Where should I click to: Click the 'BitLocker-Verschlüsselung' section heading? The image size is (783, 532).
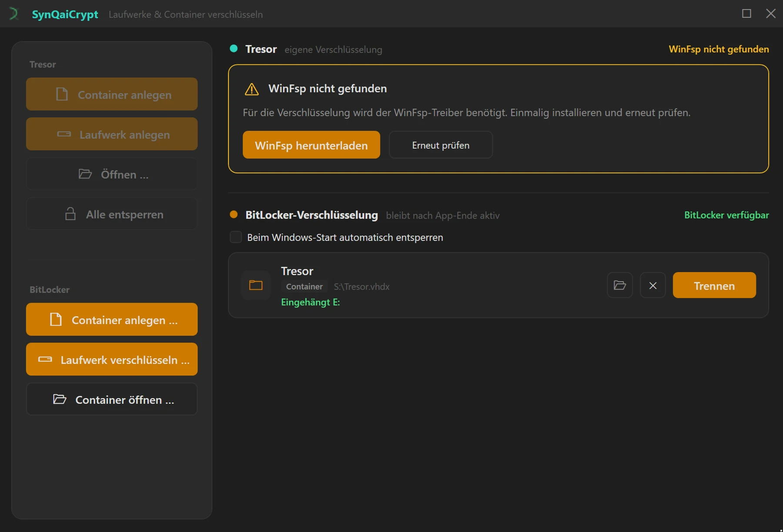tap(311, 215)
